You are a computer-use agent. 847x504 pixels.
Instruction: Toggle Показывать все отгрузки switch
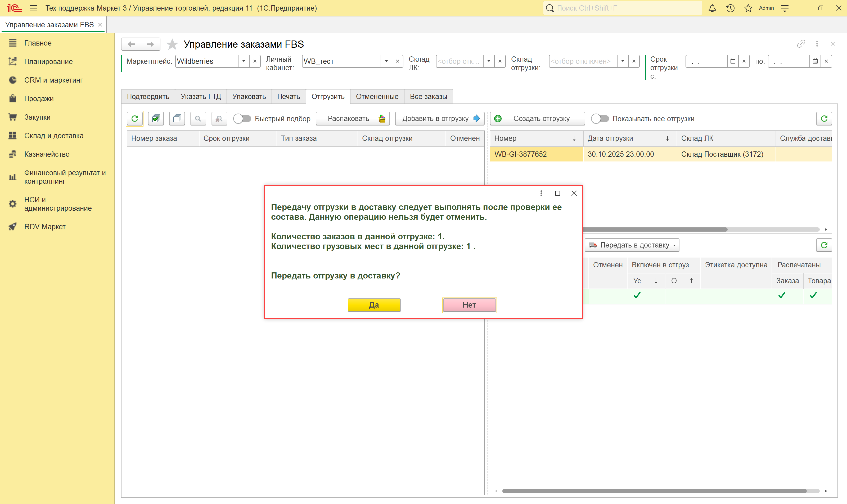600,119
